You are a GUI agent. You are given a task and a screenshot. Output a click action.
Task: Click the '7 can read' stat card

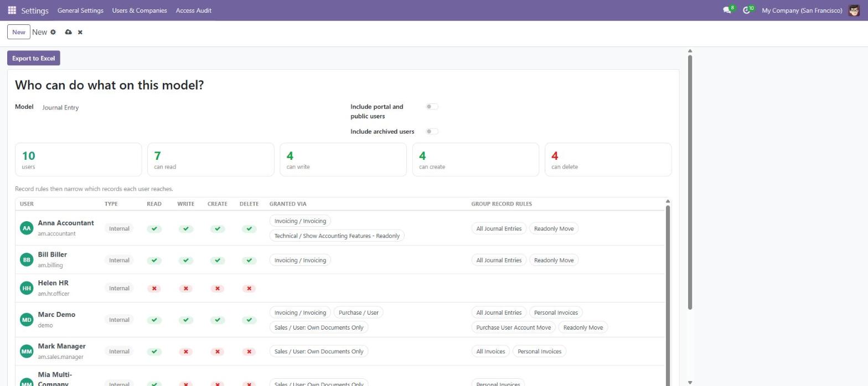[x=211, y=160]
